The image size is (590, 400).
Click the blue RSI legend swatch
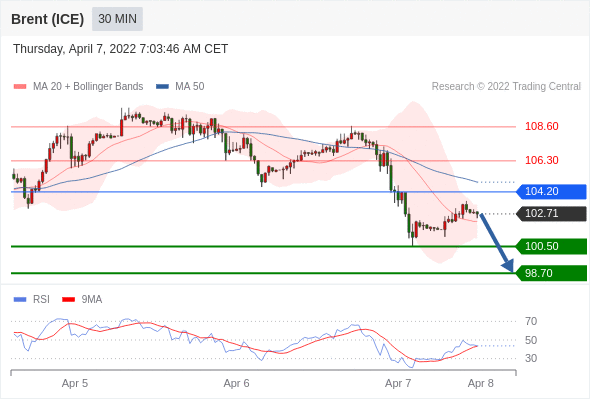click(20, 300)
